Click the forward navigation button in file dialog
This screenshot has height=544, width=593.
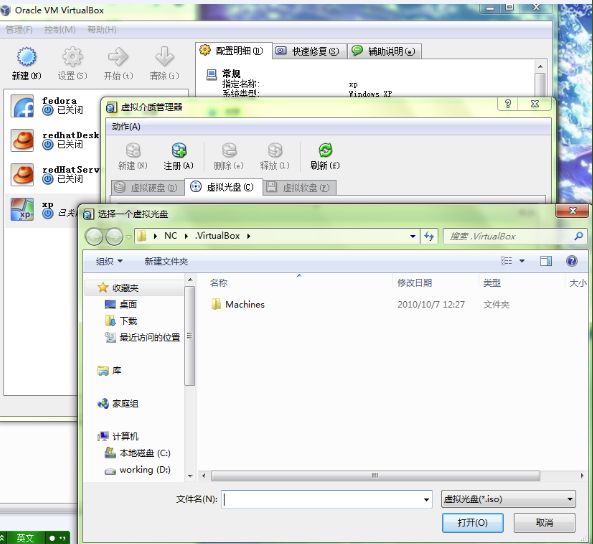coord(114,236)
